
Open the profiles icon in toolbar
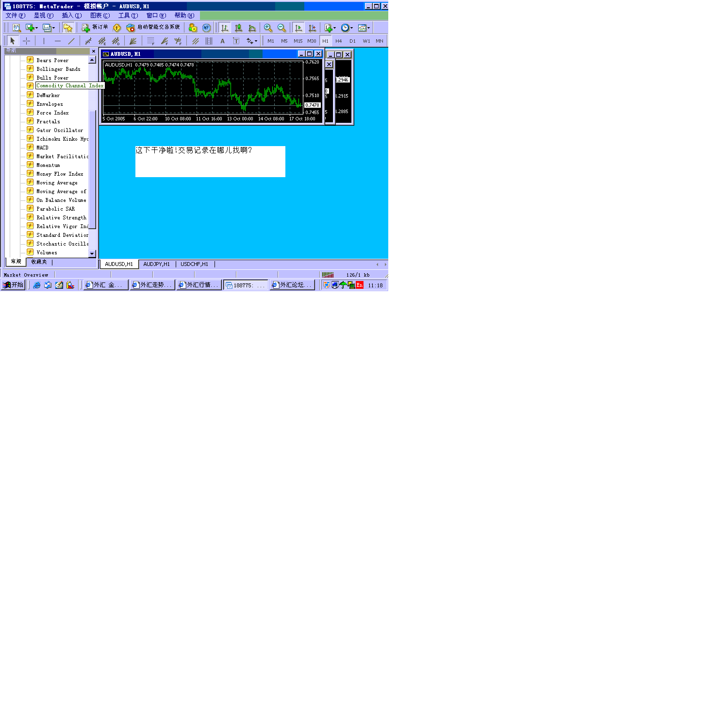click(47, 28)
